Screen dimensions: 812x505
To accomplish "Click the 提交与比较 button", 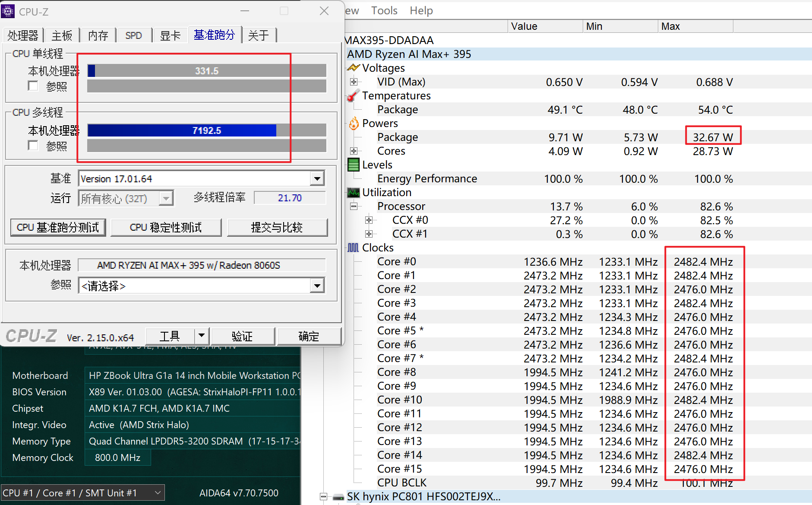I will (x=277, y=227).
